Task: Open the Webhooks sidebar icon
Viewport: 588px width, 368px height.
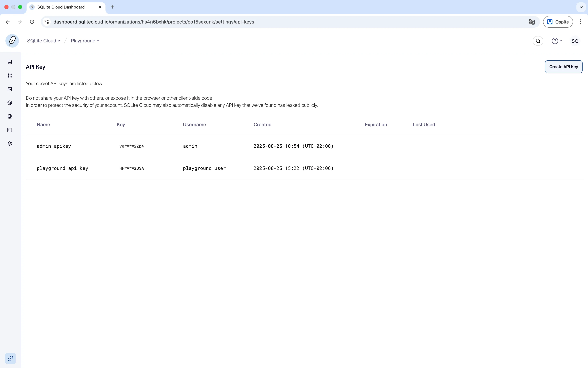Action: click(10, 103)
